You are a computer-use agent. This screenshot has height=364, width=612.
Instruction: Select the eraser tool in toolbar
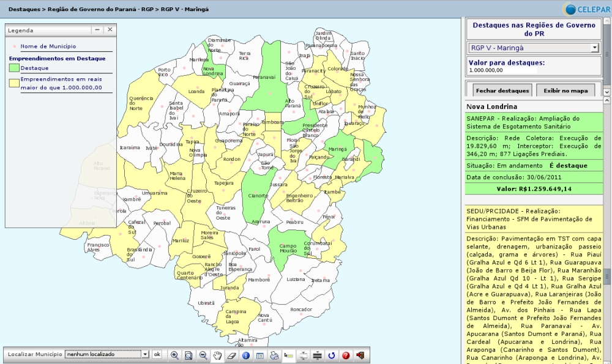(231, 355)
